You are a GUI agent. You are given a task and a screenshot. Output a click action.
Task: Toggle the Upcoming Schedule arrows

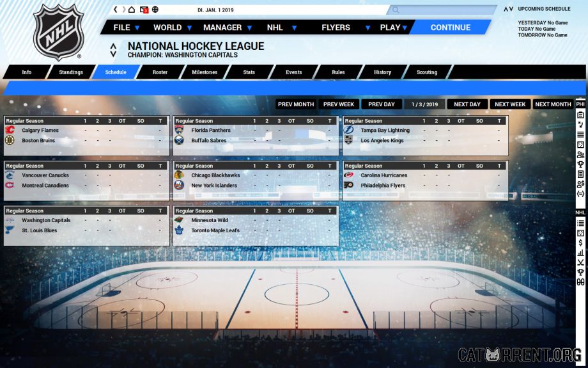click(508, 9)
